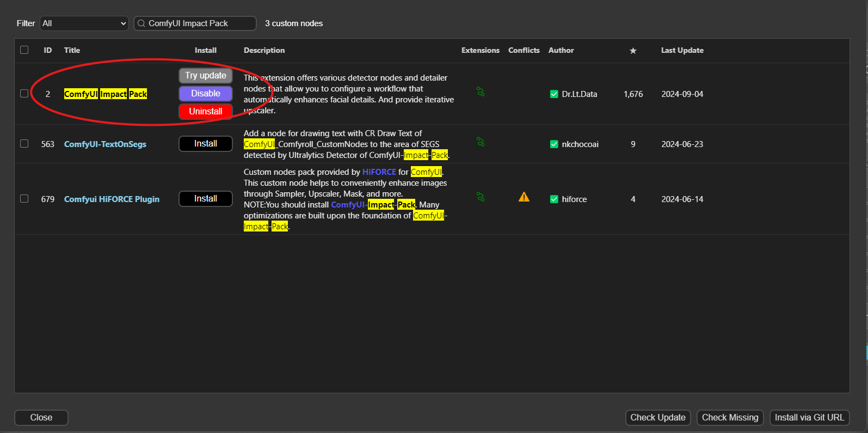Viewport: 868px width, 433px height.
Task: Open the ComfyUI Impact Pack title link
Action: 106,94
